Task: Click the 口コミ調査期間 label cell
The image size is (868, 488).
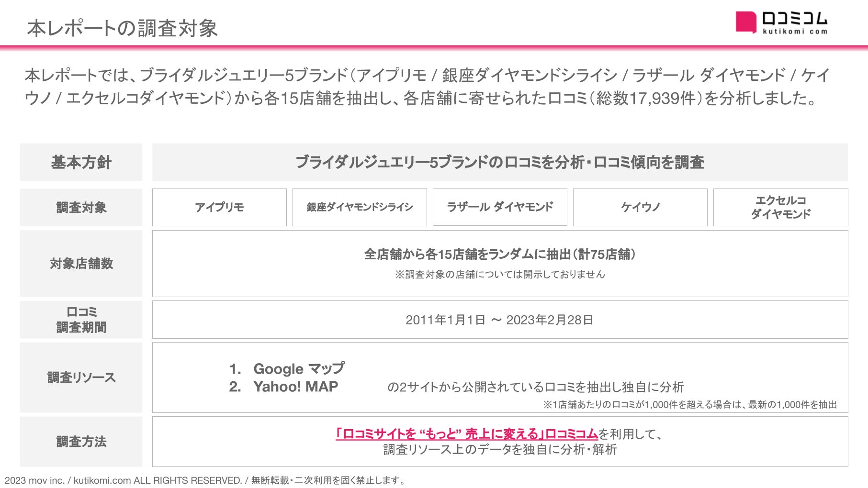Action: [x=81, y=320]
